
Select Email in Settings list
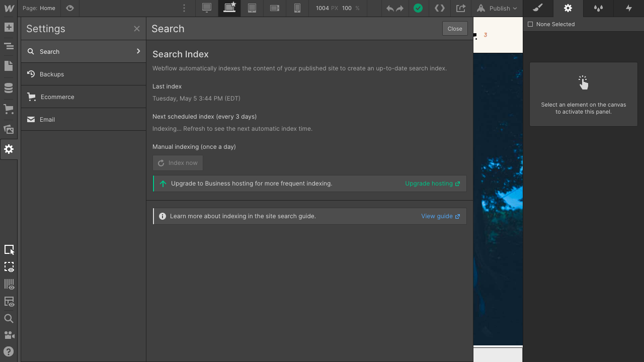pyautogui.click(x=84, y=119)
